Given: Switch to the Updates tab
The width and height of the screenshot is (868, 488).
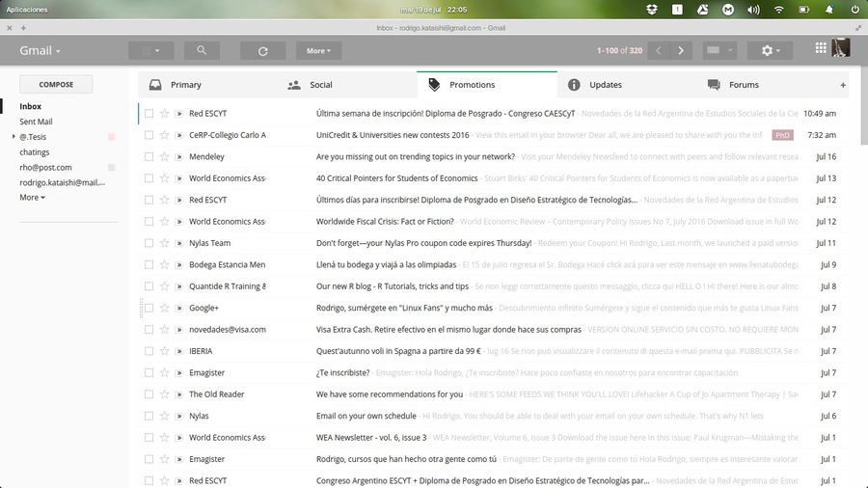Looking at the screenshot, I should [627, 85].
